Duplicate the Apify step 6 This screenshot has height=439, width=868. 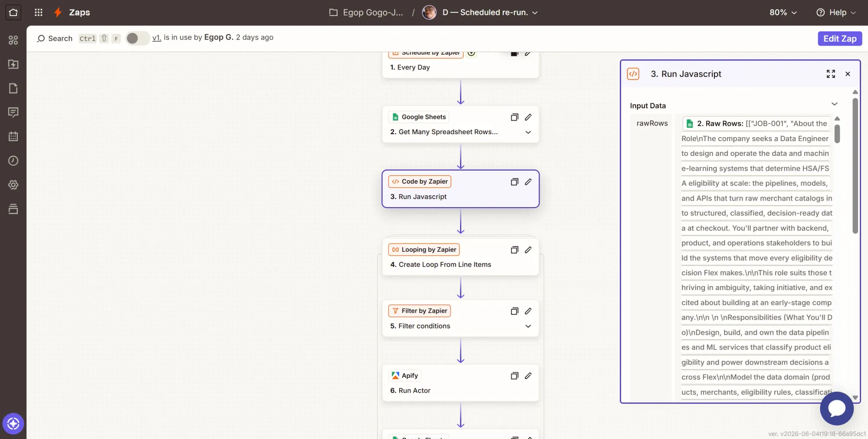tap(514, 376)
